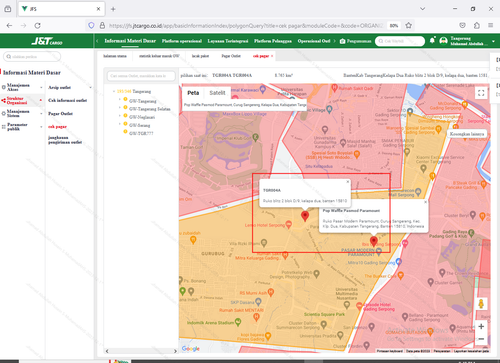Open jangkauan pengiriman outlet page
500x363 pixels.
pos(65,140)
